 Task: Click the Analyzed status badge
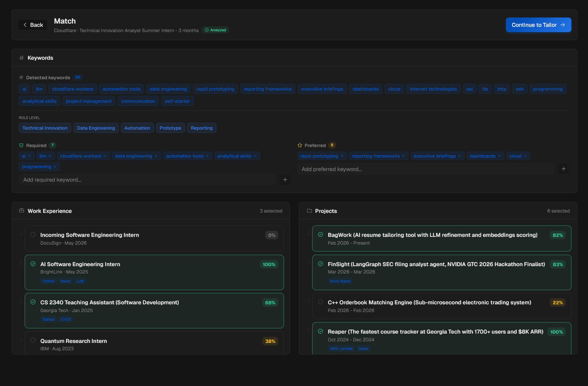point(215,30)
